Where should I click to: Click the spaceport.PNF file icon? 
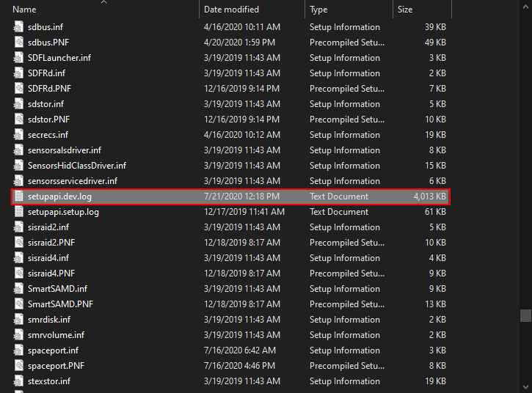[18, 366]
